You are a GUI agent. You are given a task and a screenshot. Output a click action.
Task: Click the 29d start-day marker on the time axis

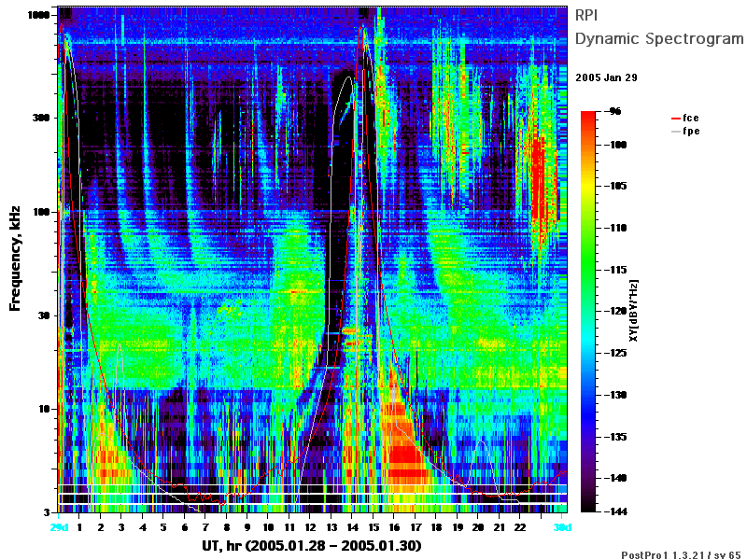59,527
